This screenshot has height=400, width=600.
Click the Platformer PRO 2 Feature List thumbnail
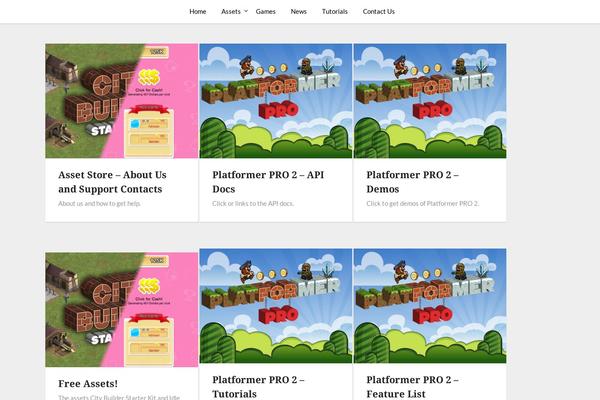(430, 305)
